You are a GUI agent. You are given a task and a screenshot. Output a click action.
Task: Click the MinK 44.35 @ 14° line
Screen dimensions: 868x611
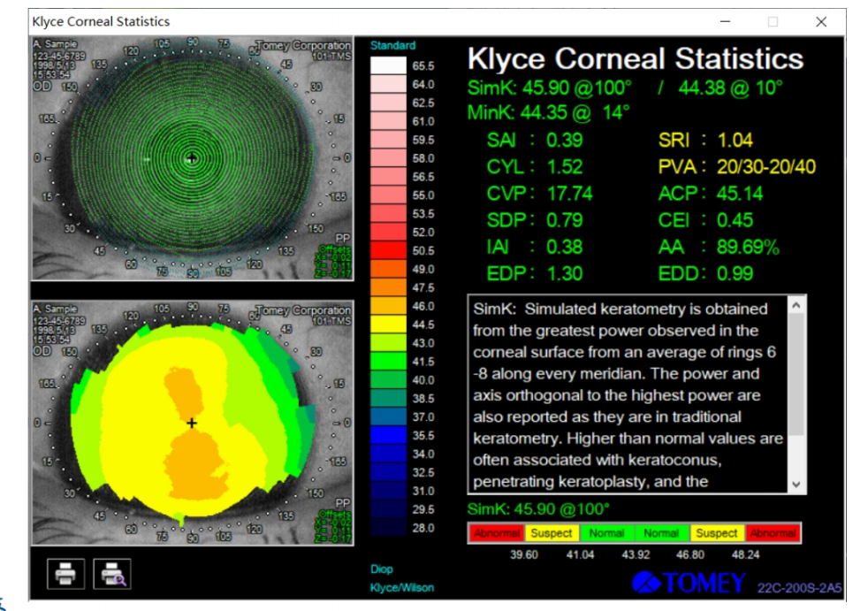tap(548, 112)
